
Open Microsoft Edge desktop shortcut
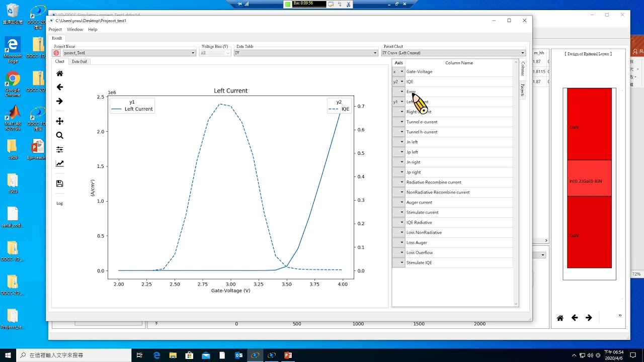coord(13,50)
